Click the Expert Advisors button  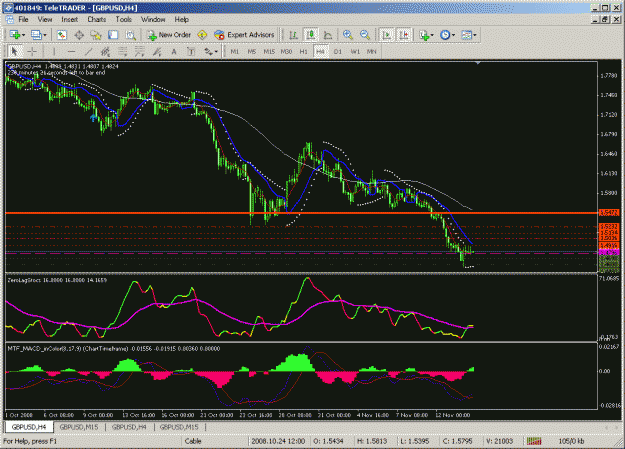[244, 35]
